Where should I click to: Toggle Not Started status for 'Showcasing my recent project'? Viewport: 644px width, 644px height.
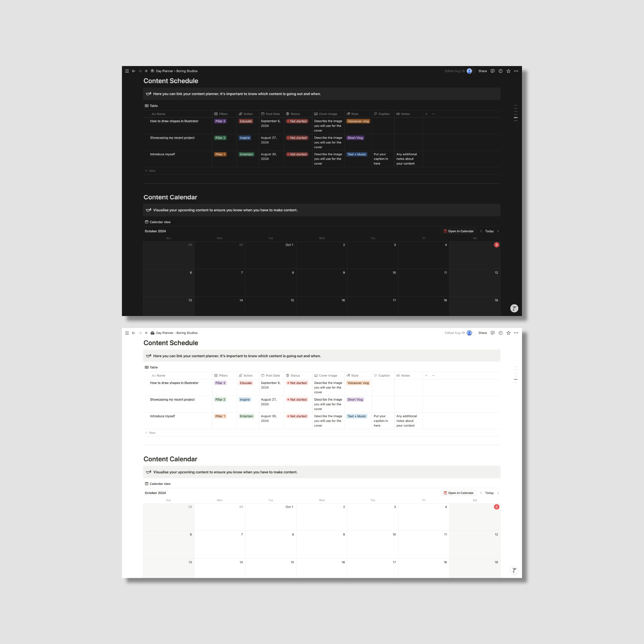(297, 138)
